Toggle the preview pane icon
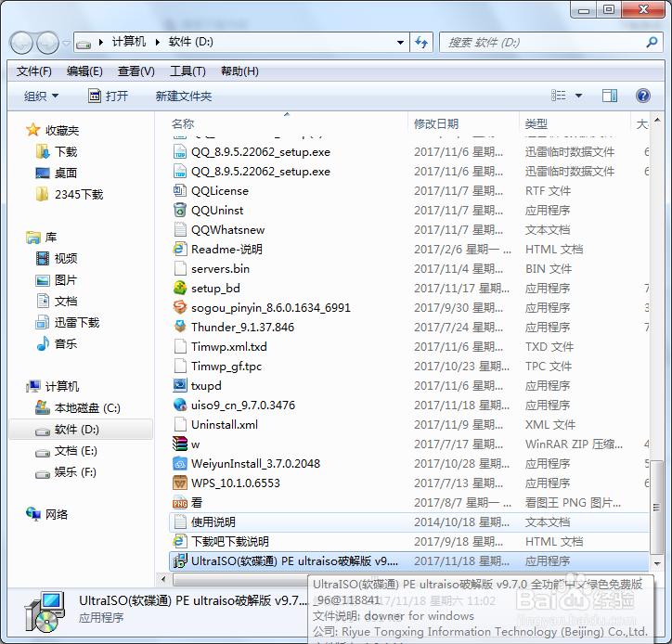Screen dimensions: 672x644 610,96
